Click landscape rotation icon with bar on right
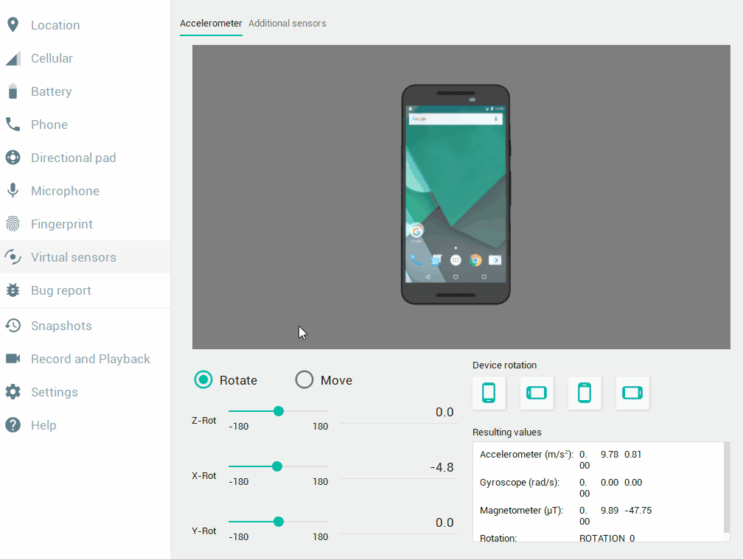 [632, 393]
